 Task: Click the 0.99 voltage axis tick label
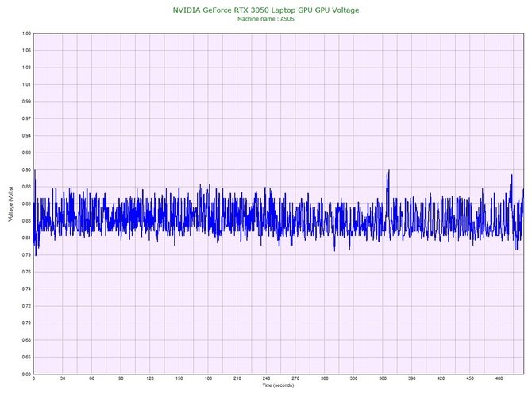pyautogui.click(x=26, y=102)
